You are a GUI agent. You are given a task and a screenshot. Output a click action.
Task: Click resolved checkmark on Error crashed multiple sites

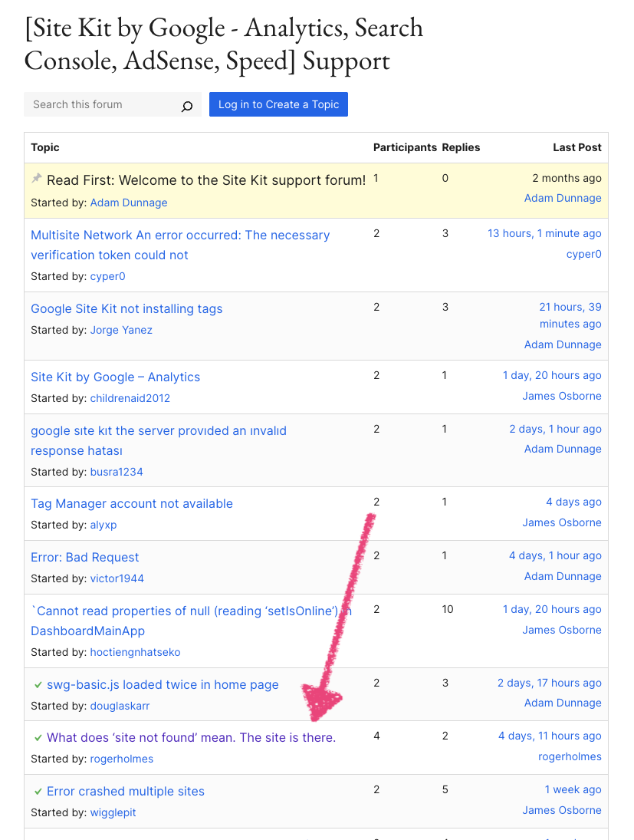38,792
